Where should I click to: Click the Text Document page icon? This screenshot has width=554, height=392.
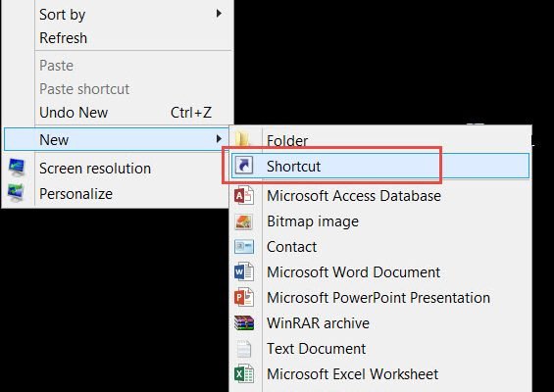click(x=244, y=349)
